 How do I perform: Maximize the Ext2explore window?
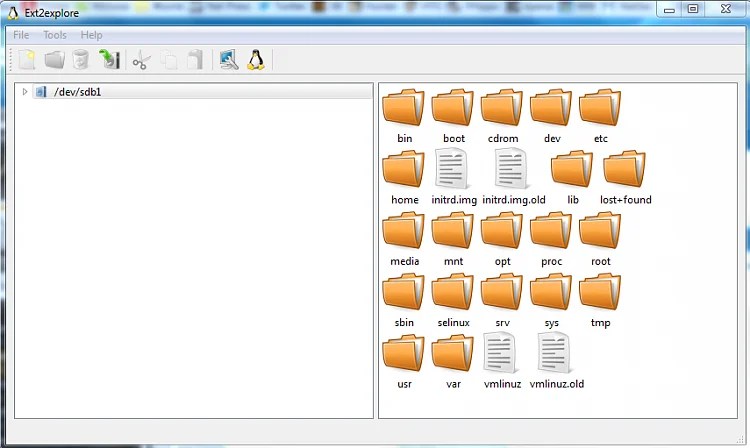693,9
